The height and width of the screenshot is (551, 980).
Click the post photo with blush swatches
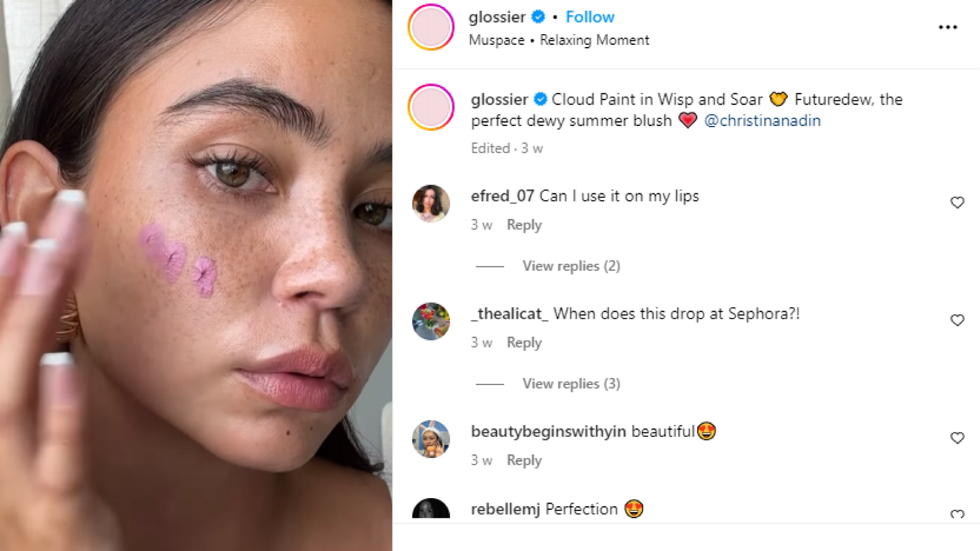pyautogui.click(x=196, y=275)
